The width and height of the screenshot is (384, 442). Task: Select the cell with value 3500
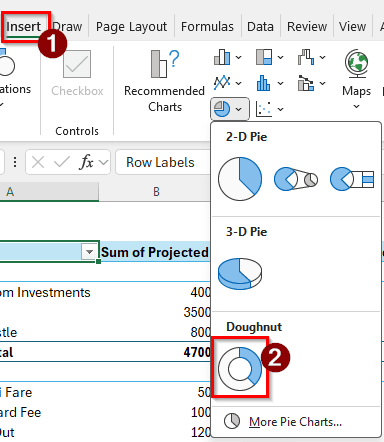155,312
